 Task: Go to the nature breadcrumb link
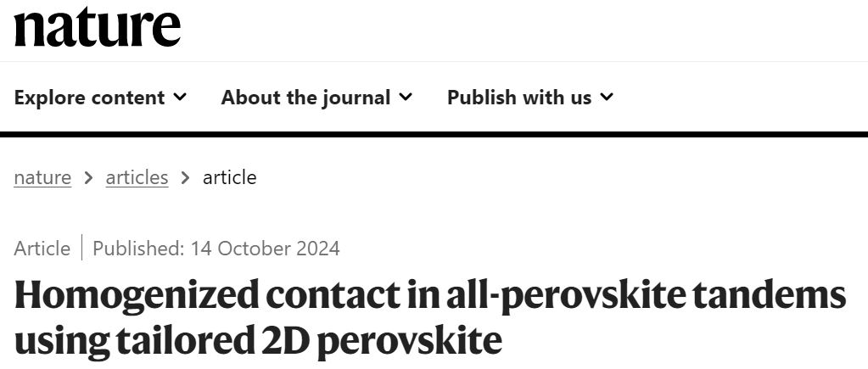tap(42, 177)
